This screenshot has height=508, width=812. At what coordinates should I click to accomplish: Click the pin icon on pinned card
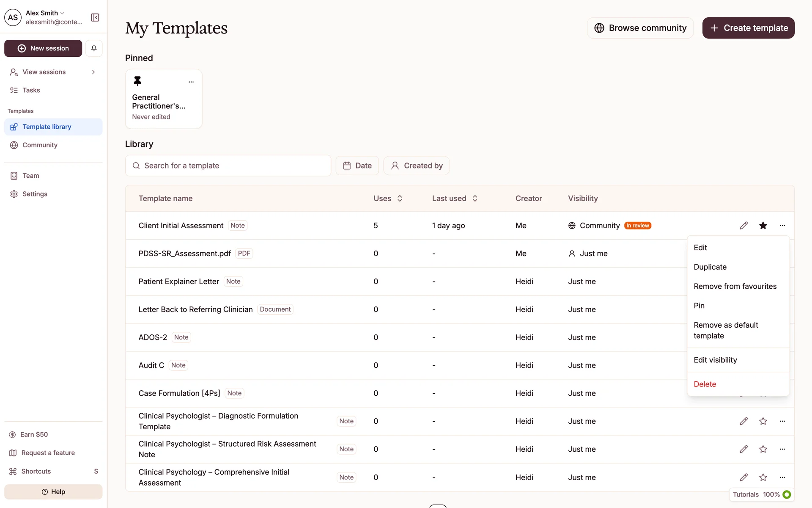click(137, 80)
